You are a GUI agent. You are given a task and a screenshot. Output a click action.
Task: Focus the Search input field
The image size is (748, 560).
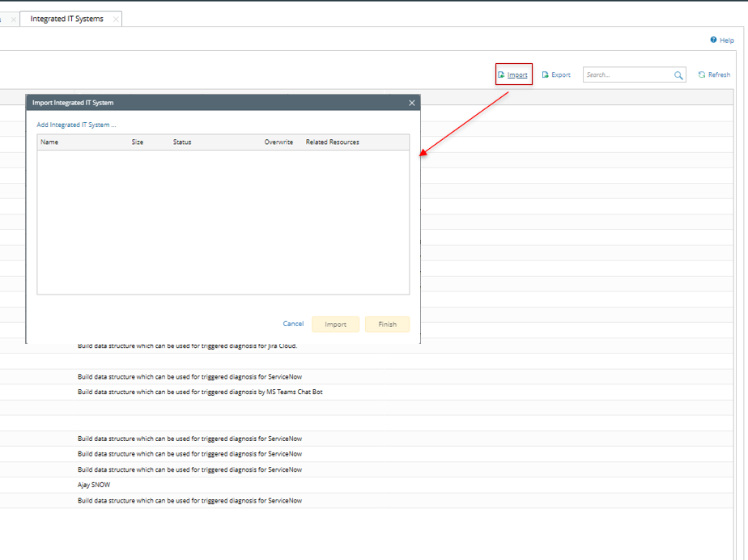click(x=627, y=74)
